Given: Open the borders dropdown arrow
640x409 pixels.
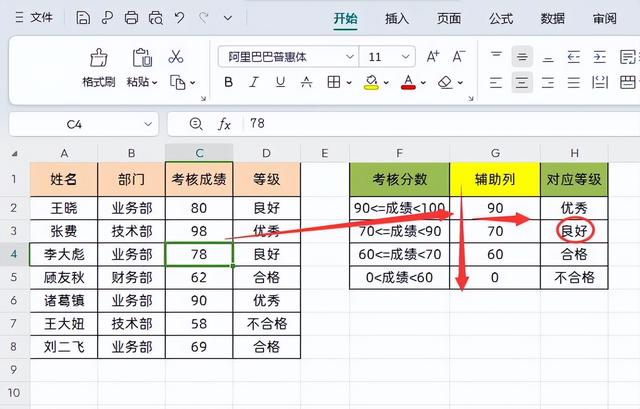Looking at the screenshot, I should (x=349, y=83).
